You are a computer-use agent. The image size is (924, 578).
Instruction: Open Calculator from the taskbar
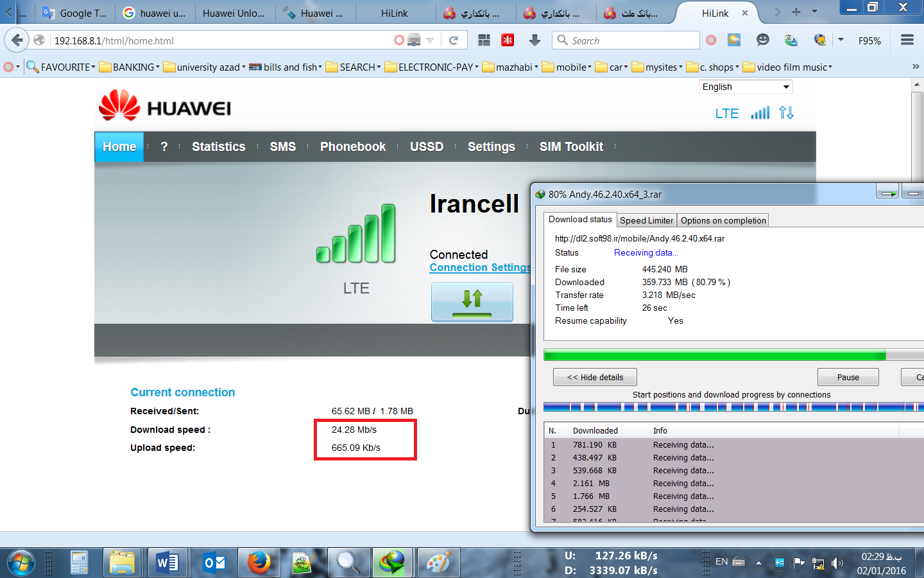pos(80,563)
